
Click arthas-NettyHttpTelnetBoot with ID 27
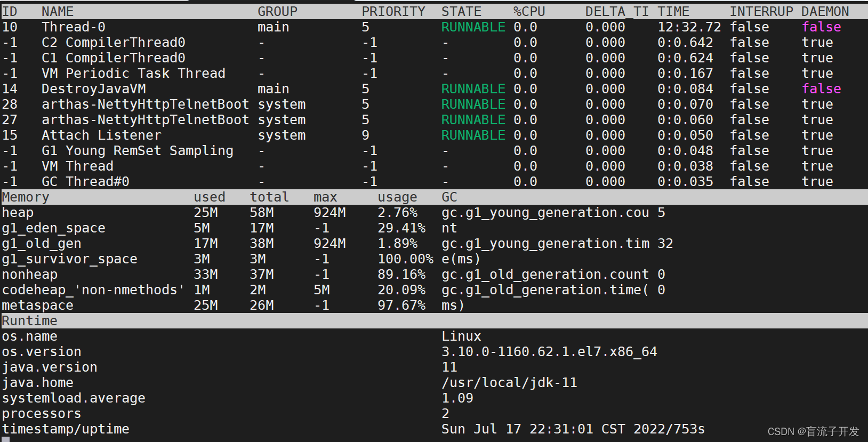click(x=146, y=119)
